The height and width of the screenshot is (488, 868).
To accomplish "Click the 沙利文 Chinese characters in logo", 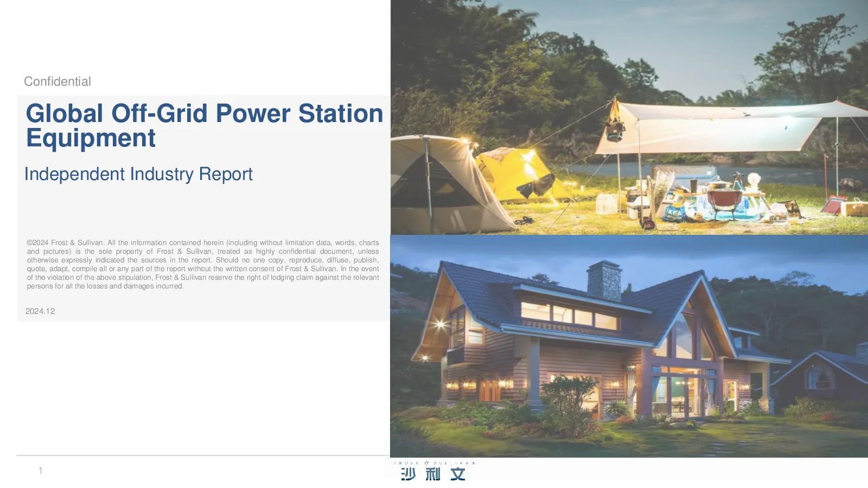I will [433, 474].
